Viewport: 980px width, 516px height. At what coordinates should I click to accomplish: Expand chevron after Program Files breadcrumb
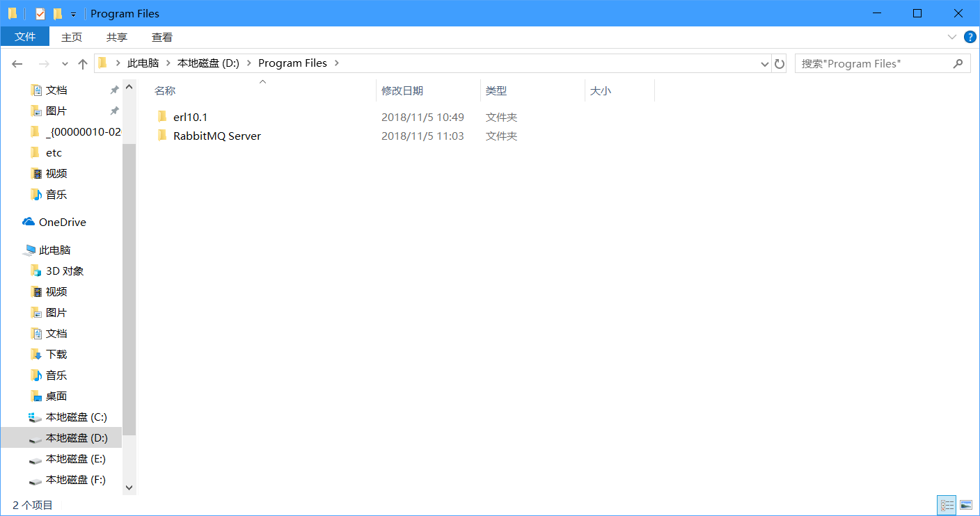337,63
